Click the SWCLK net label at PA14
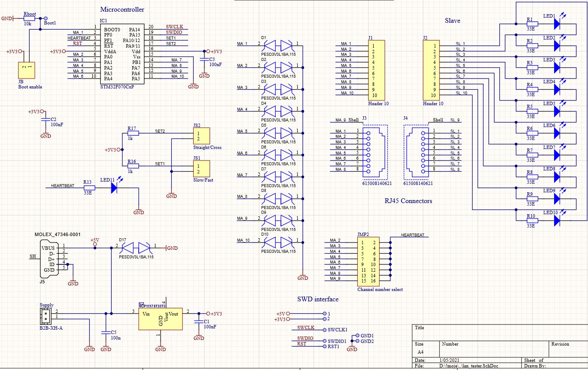This screenshot has width=588, height=370. [x=174, y=27]
